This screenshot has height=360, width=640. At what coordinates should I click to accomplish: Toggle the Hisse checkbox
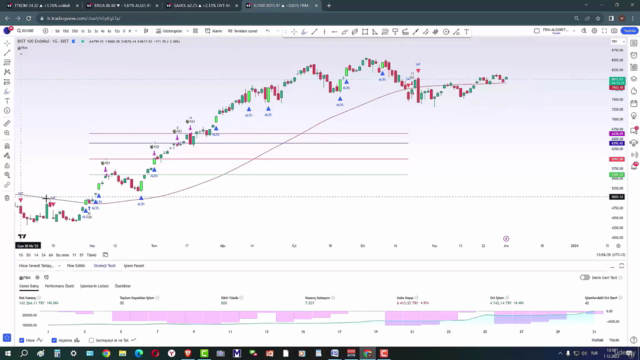(x=22, y=340)
